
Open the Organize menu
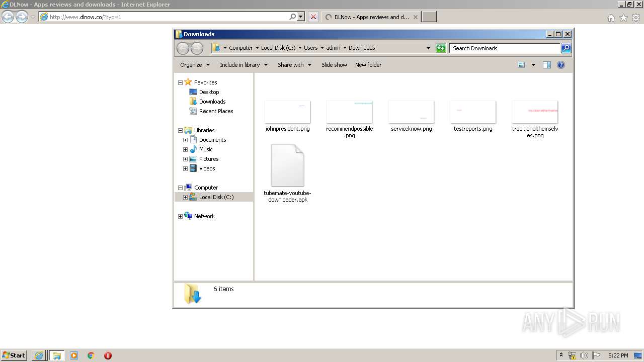[x=195, y=65]
